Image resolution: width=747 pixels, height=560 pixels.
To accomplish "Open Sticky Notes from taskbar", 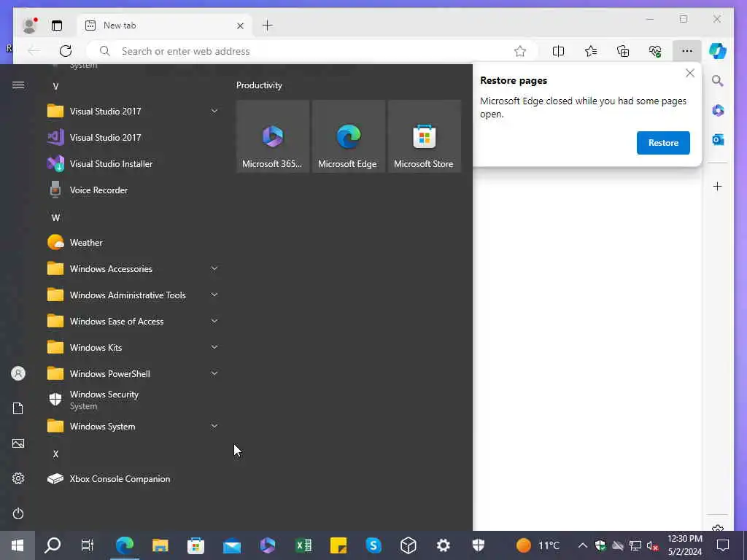I will (338, 545).
